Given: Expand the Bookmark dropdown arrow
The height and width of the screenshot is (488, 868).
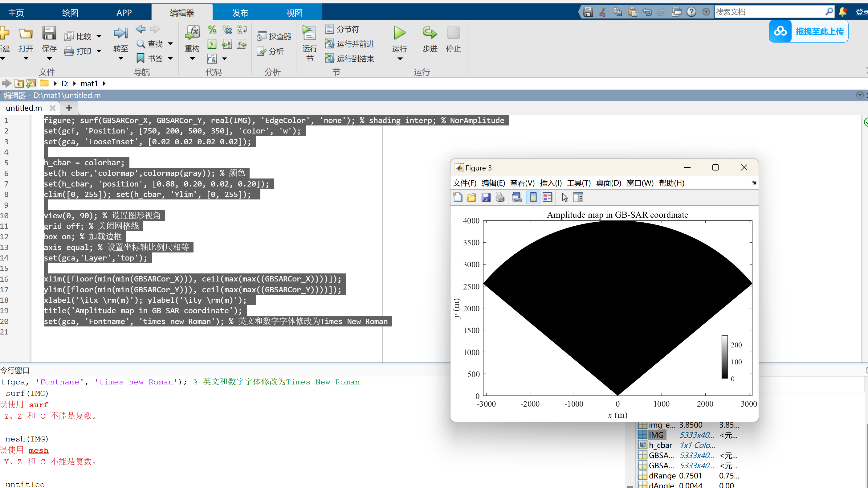Looking at the screenshot, I should click(170, 59).
